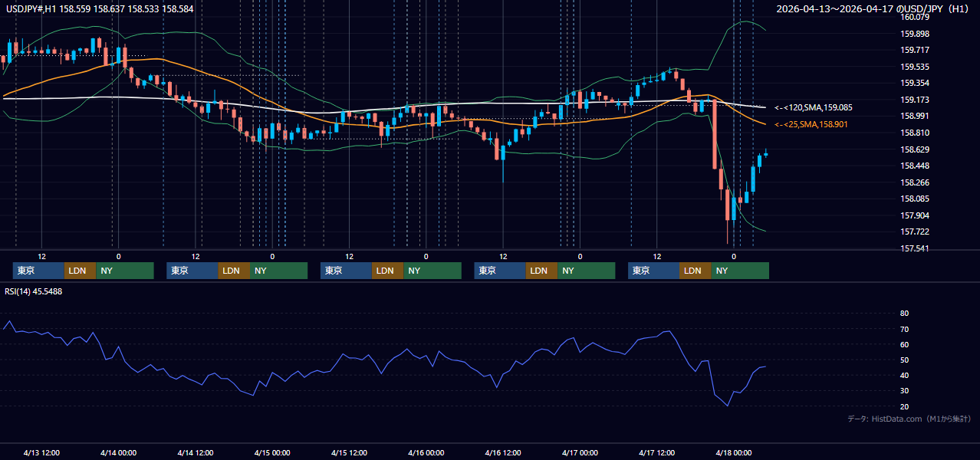Click the 158.085 price axis label

click(x=916, y=199)
